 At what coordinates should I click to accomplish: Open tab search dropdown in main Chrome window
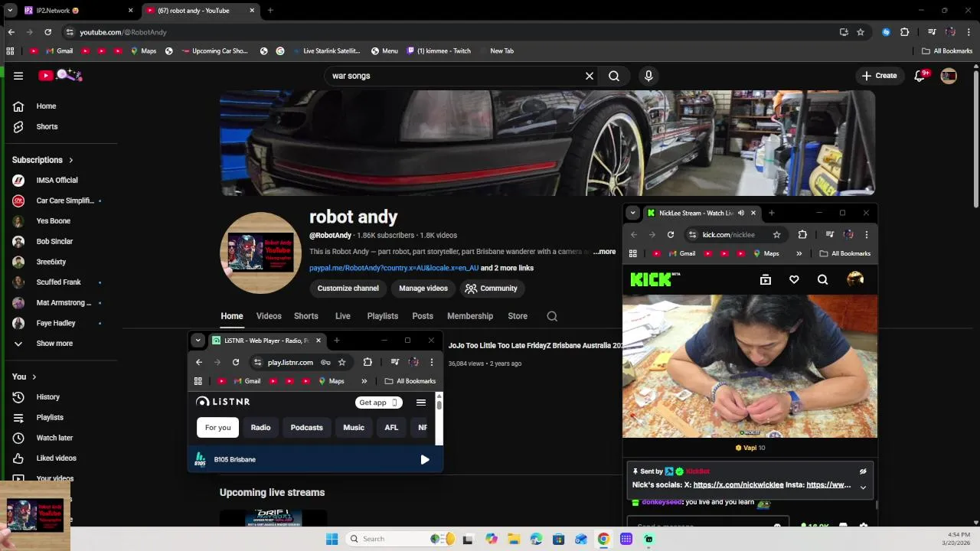tap(10, 11)
